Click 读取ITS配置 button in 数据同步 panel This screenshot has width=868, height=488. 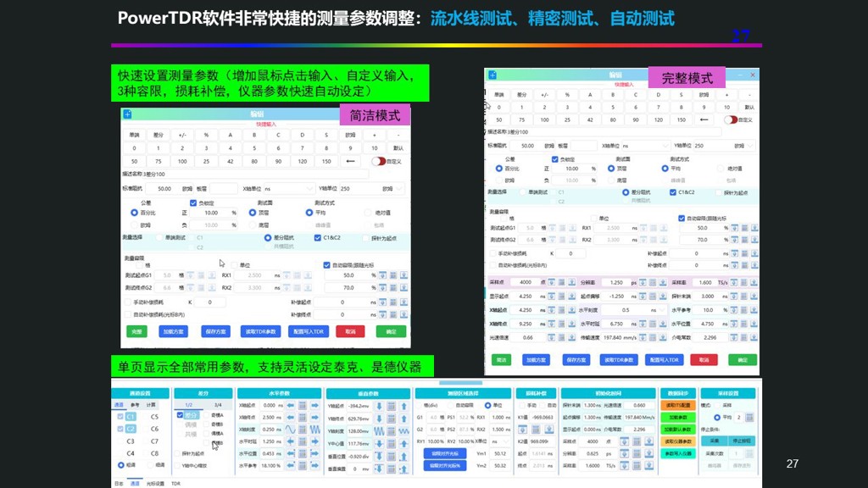678,406
